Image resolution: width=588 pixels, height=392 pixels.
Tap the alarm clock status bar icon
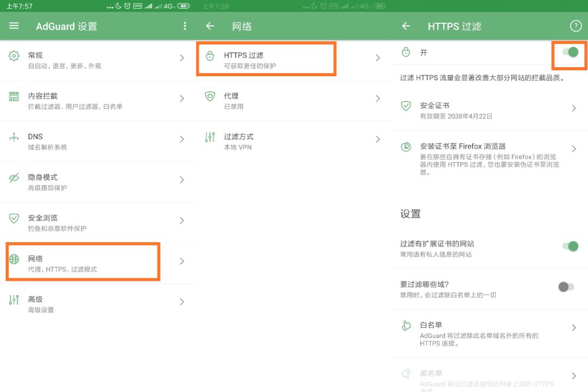click(x=127, y=6)
